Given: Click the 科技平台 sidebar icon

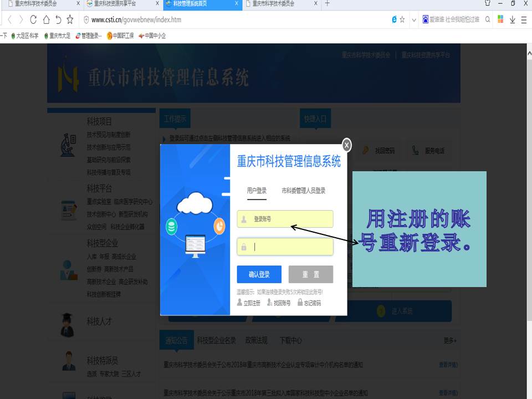Looking at the screenshot, I should click(69, 211).
